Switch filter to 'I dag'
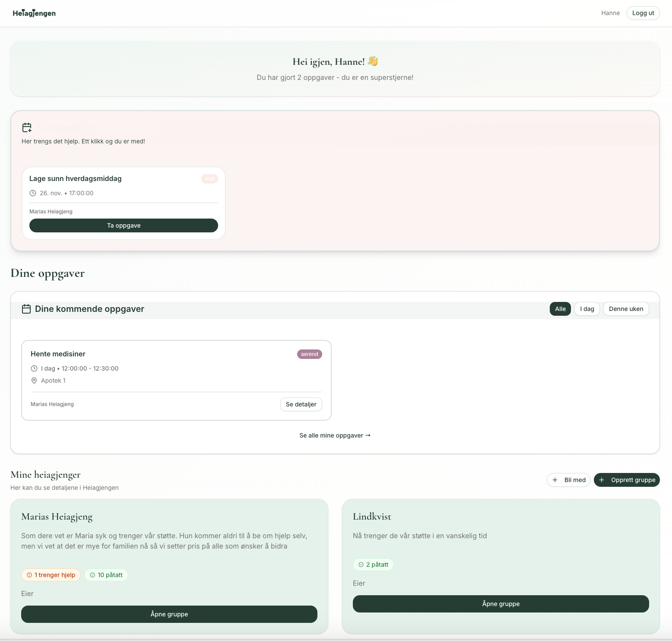This screenshot has height=641, width=672. (587, 309)
